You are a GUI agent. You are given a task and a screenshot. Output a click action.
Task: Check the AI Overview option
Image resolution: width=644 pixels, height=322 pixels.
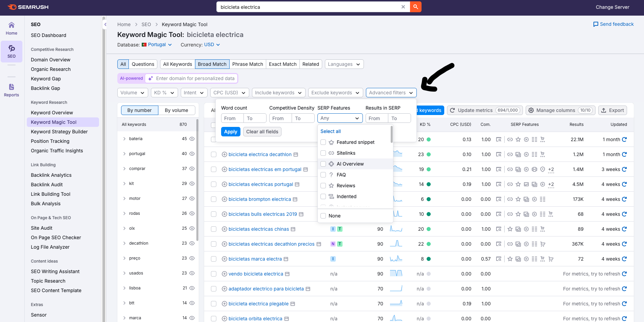[x=323, y=164]
